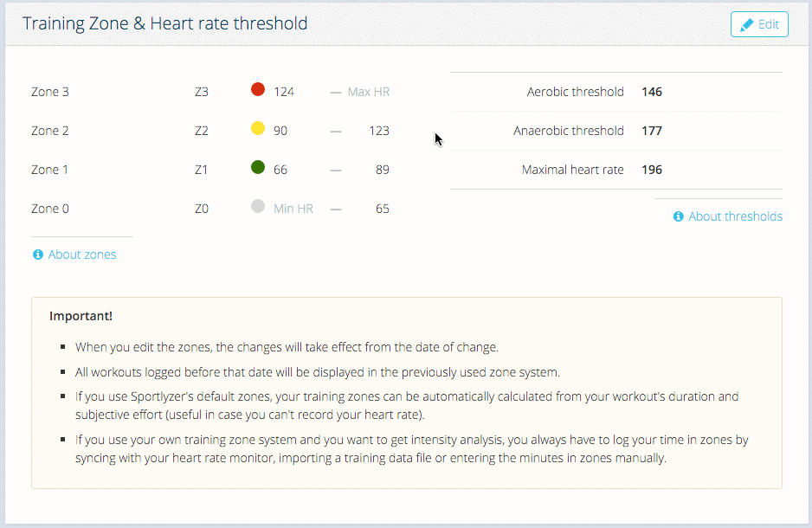Click the red Zone 3 color dot

pyautogui.click(x=258, y=89)
